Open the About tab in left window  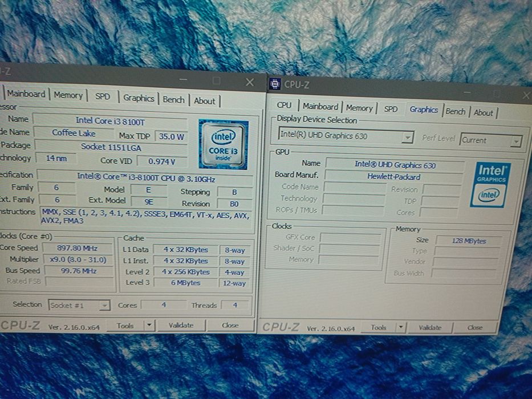[x=204, y=101]
